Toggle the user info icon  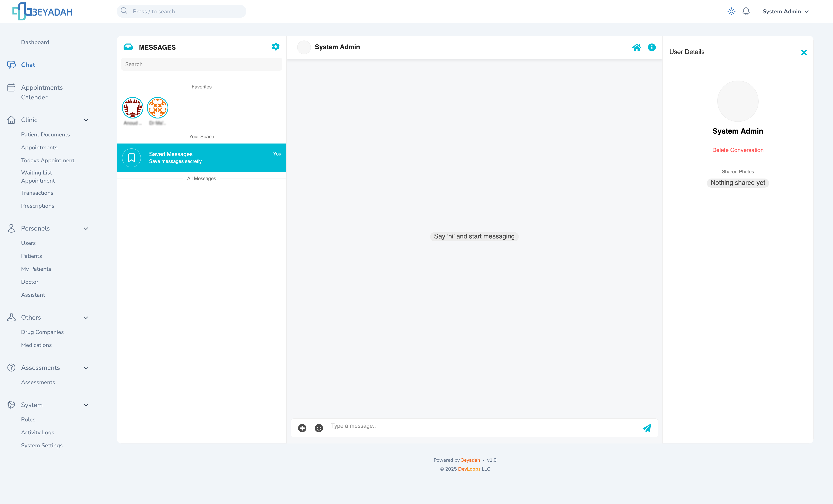(x=651, y=47)
